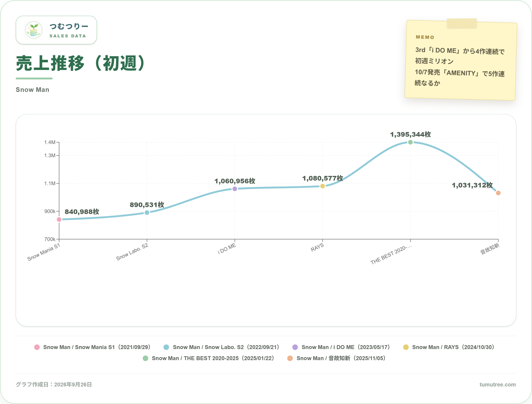Click the yellow RAYS data point
Image resolution: width=532 pixels, height=404 pixels.
[323, 186]
